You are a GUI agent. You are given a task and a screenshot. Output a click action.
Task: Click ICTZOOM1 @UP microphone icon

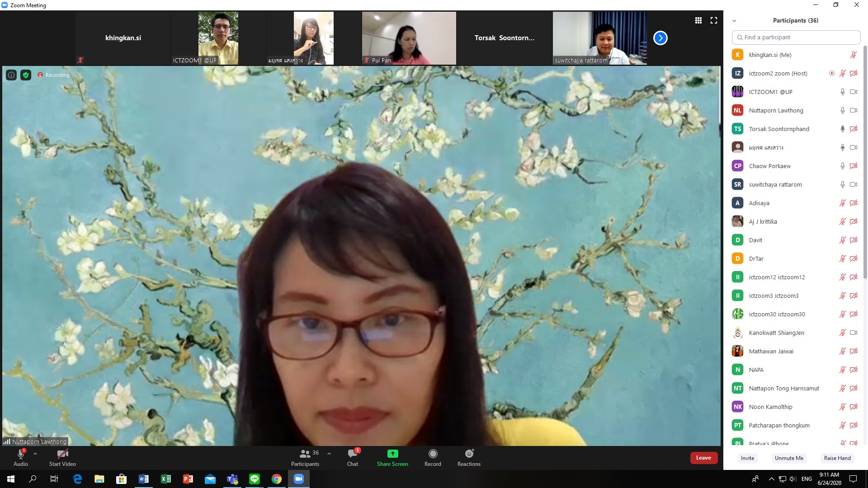(843, 92)
